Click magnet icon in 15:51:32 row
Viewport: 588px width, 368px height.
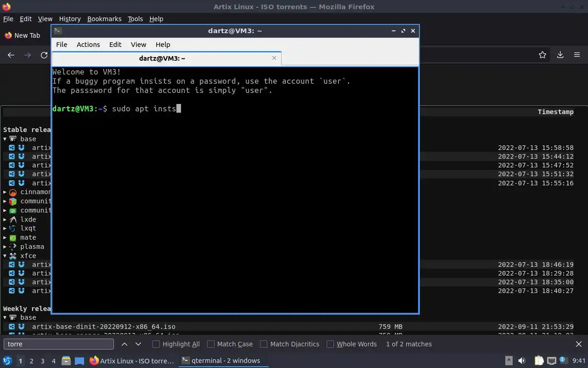click(21, 174)
